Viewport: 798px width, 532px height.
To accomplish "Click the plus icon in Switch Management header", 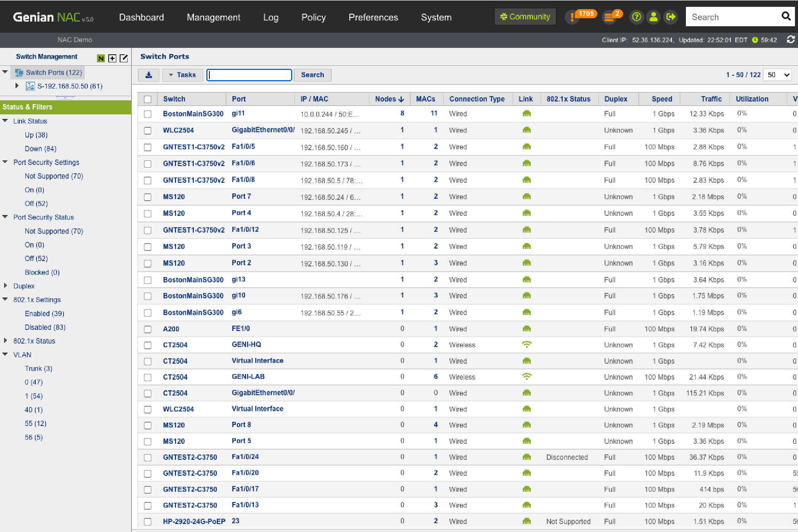I will (x=112, y=58).
